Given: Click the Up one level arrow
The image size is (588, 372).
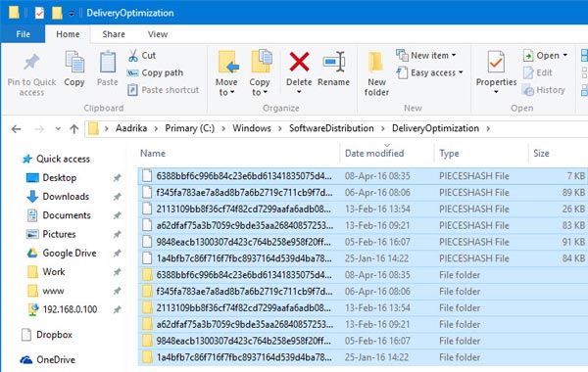Looking at the screenshot, I should (x=74, y=129).
